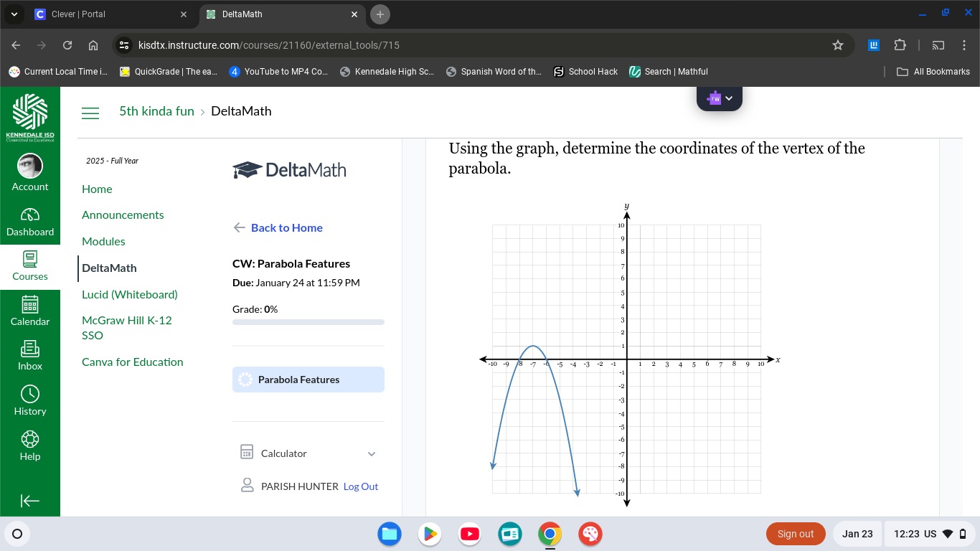Click the site info icon in address bar
This screenshot has width=980, height=551.
click(124, 45)
